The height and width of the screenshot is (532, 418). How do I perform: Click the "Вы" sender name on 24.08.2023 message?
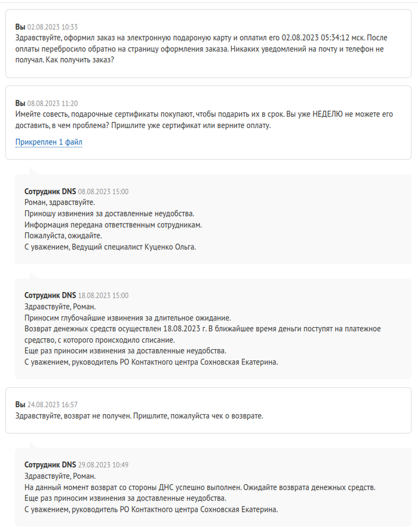click(x=20, y=405)
